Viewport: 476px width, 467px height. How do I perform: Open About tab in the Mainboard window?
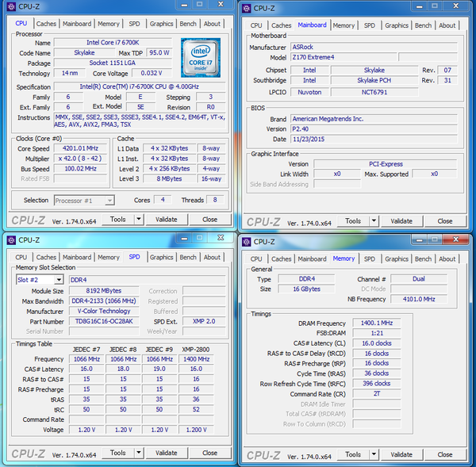pyautogui.click(x=447, y=25)
